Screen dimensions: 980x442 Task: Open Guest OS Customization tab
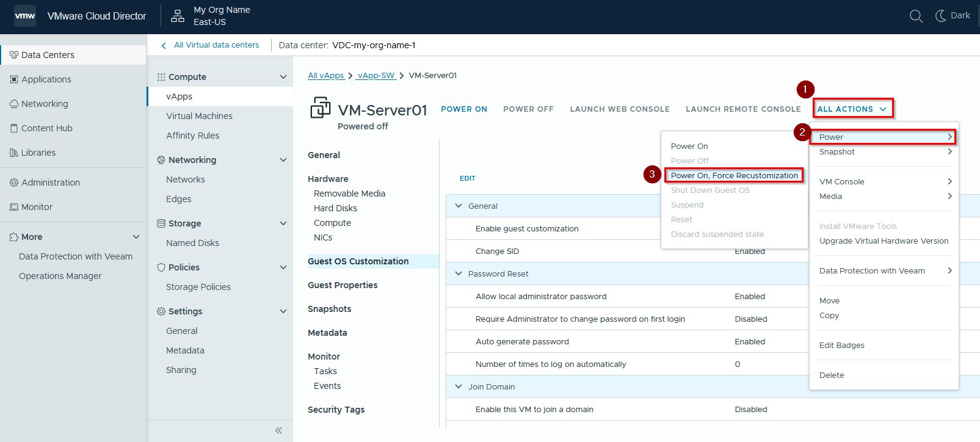pyautogui.click(x=358, y=261)
